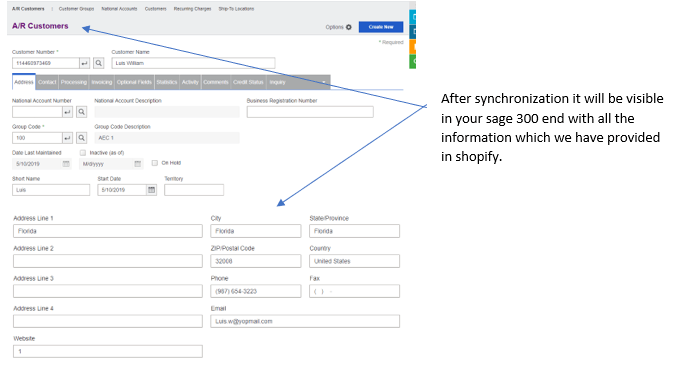Viewport: 673px width, 366px height.
Task: Open the Optional Fields tab
Action: coord(134,82)
